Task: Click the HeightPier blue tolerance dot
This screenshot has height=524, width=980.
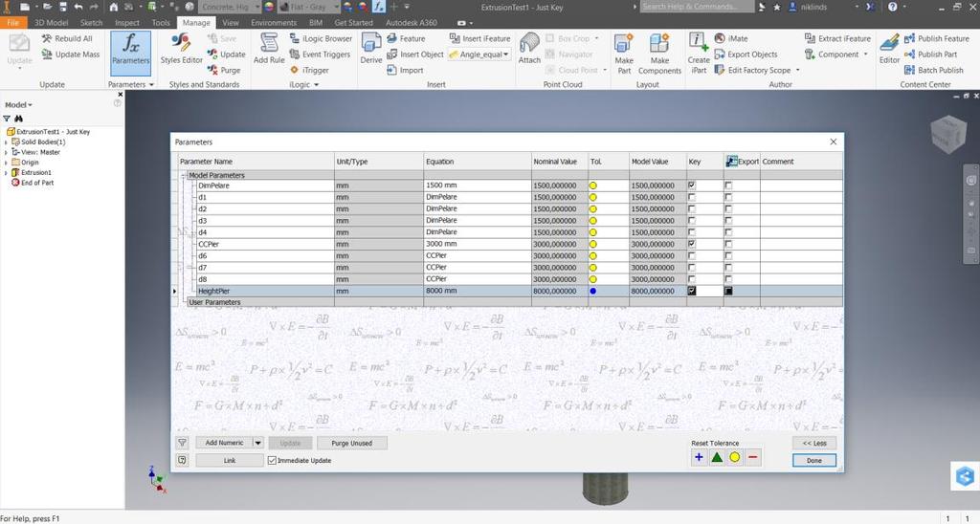Action: tap(592, 291)
